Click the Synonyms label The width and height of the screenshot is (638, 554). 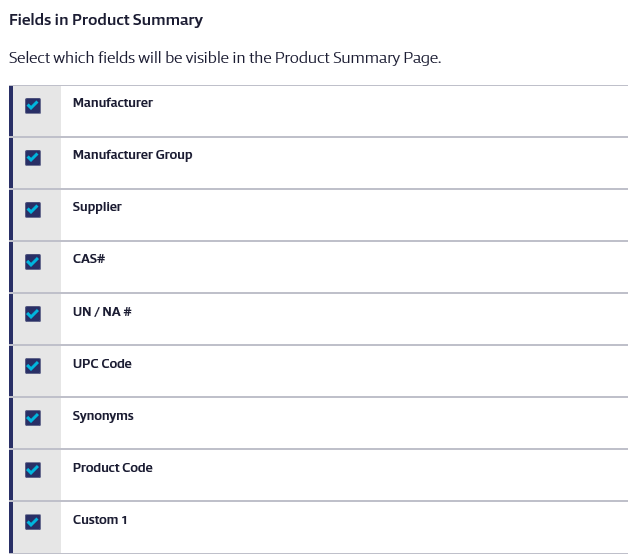click(x=103, y=416)
